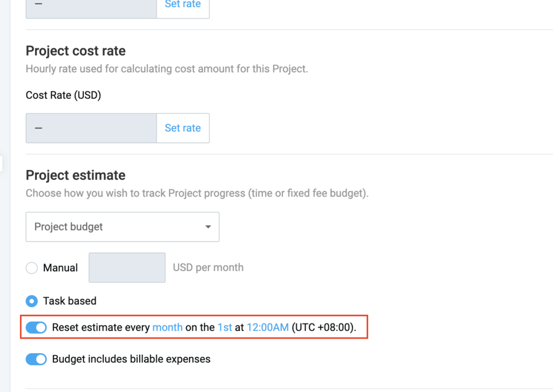Image resolution: width=553 pixels, height=392 pixels.
Task: Click the Manual label text
Action: pyautogui.click(x=60, y=268)
